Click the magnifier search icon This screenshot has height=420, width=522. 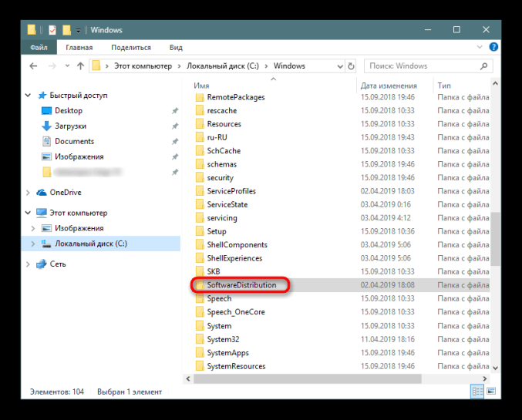tap(484, 66)
